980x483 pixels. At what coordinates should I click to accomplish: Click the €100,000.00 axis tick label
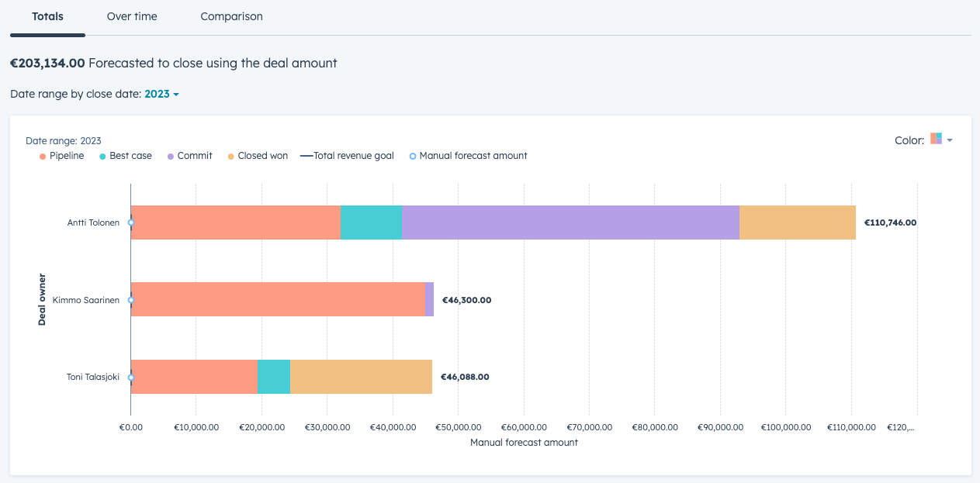[785, 427]
